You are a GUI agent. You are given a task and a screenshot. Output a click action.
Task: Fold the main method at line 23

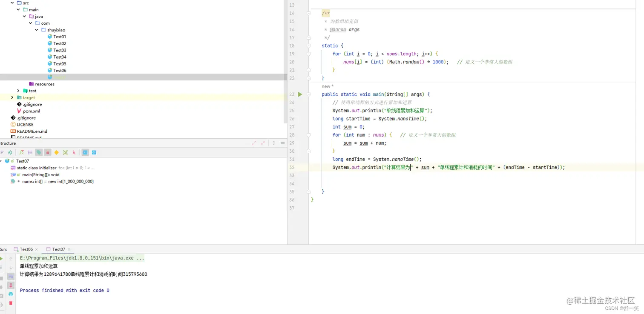pyautogui.click(x=309, y=94)
